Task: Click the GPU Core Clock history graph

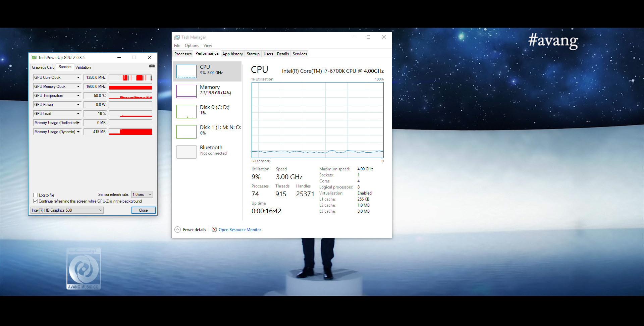Action: tap(130, 77)
